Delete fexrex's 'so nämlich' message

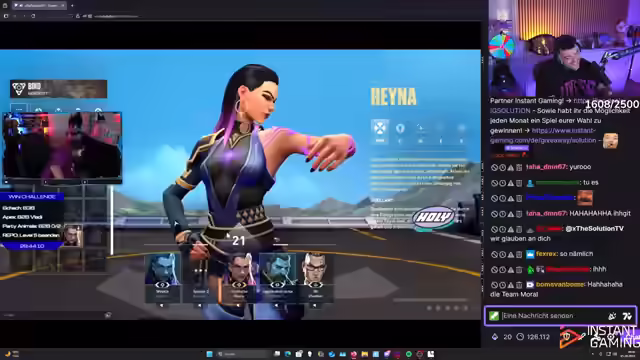click(519, 254)
